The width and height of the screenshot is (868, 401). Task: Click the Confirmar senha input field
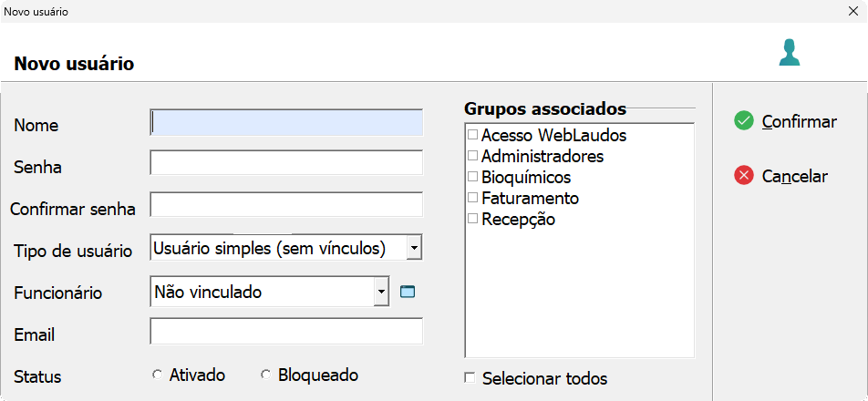(286, 205)
